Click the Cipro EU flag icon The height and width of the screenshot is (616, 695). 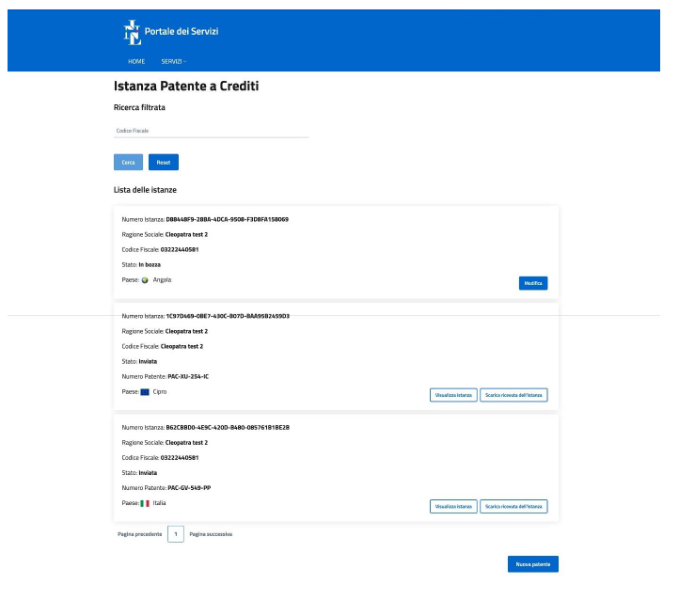145,392
